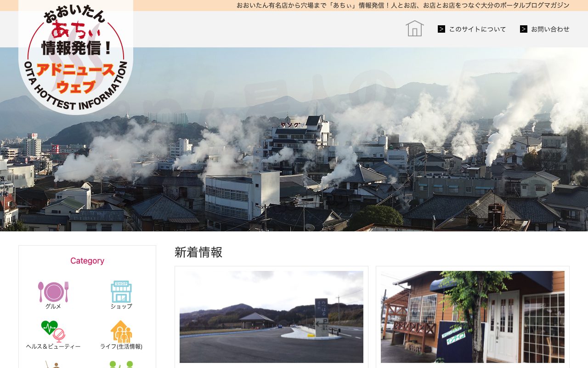This screenshot has height=368, width=588.
Task: Open the wooden shop storefront article thumbnail
Action: (473, 317)
